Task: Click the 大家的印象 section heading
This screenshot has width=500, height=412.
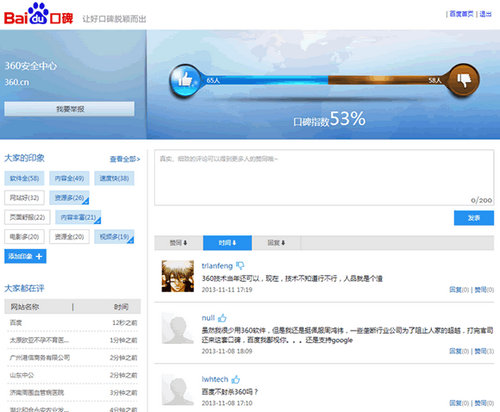Action: click(x=24, y=158)
